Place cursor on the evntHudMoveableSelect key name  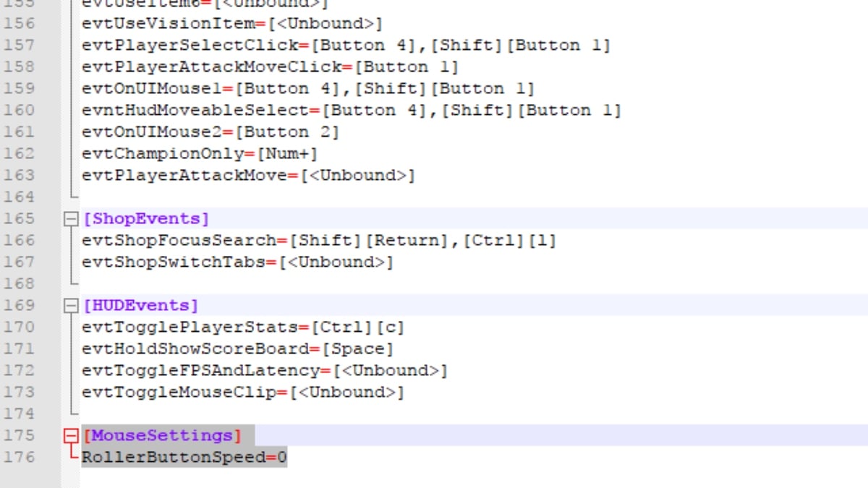point(195,110)
